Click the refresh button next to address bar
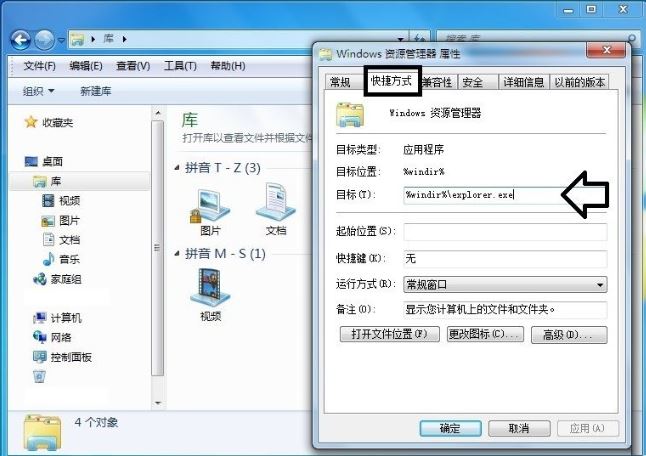Image resolution: width=646 pixels, height=456 pixels. click(x=419, y=39)
